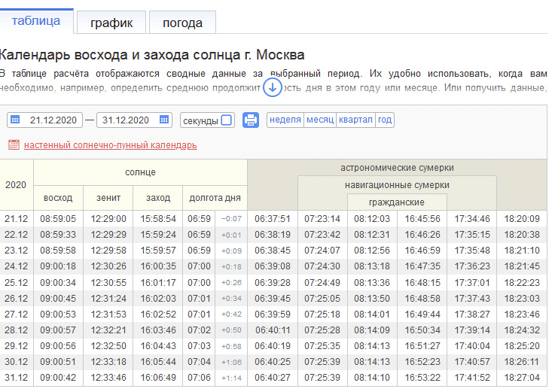555x392 pixels.
Task: Click twilight time 18:27:04
Action: [x=522, y=378]
